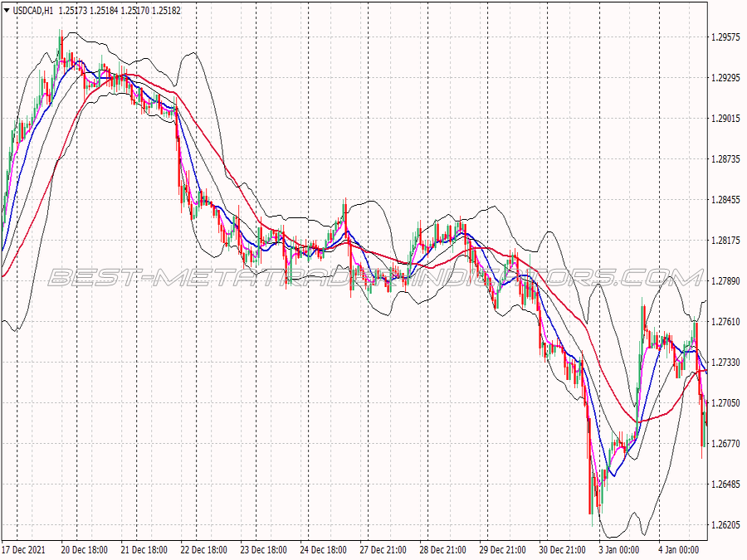
Task: Click the 1.27890 price scale label
Action: tap(725, 281)
